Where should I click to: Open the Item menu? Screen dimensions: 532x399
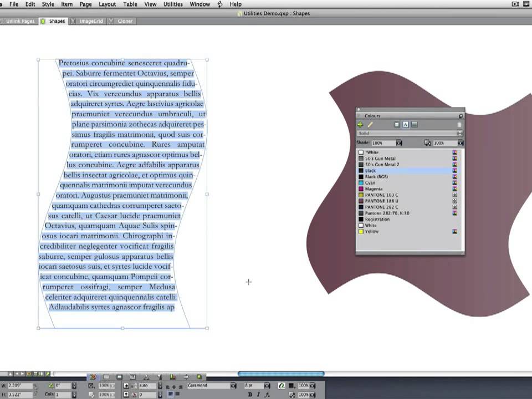(67, 4)
